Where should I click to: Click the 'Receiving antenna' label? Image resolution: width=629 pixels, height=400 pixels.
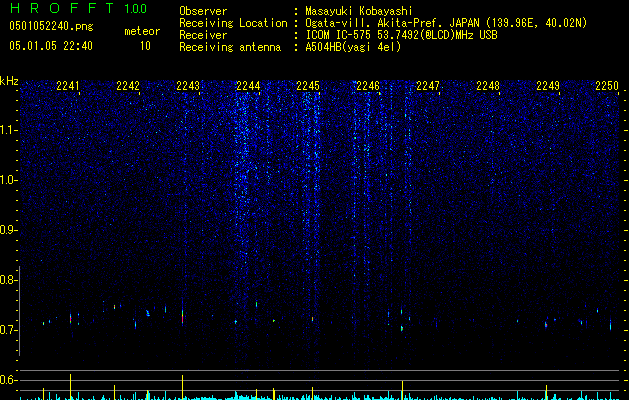(x=230, y=47)
